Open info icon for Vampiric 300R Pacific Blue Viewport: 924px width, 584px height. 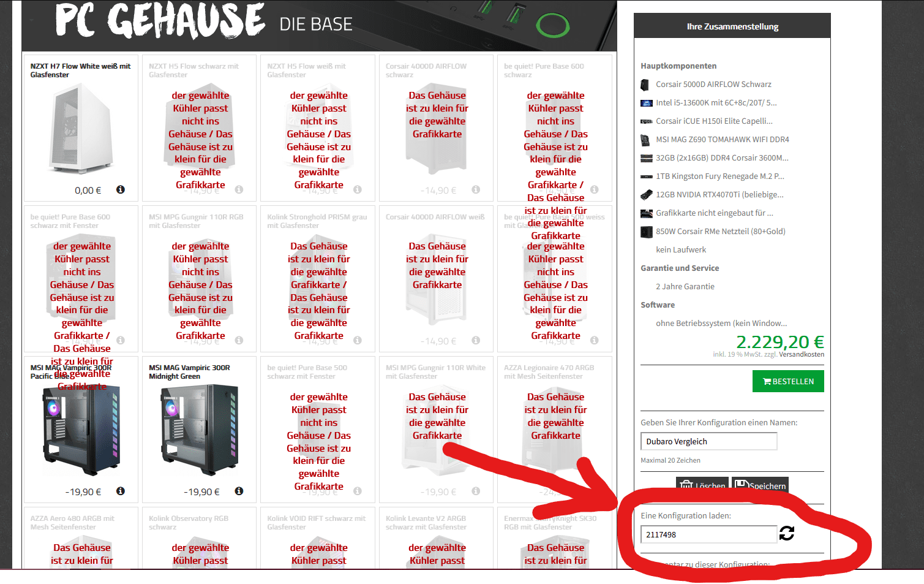click(x=121, y=491)
